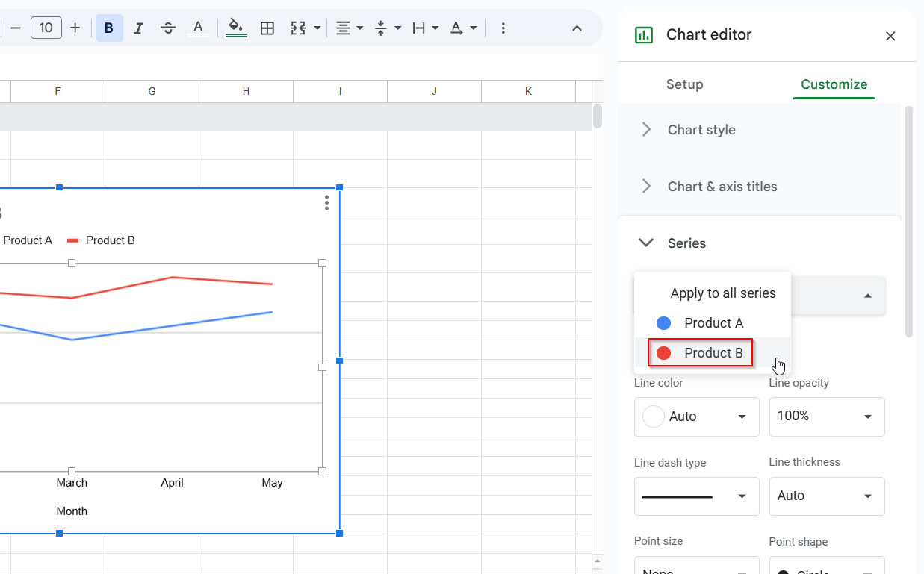Viewport: 924px width, 574px height.
Task: Click the Product B legend entry
Action: pyautogui.click(x=101, y=240)
